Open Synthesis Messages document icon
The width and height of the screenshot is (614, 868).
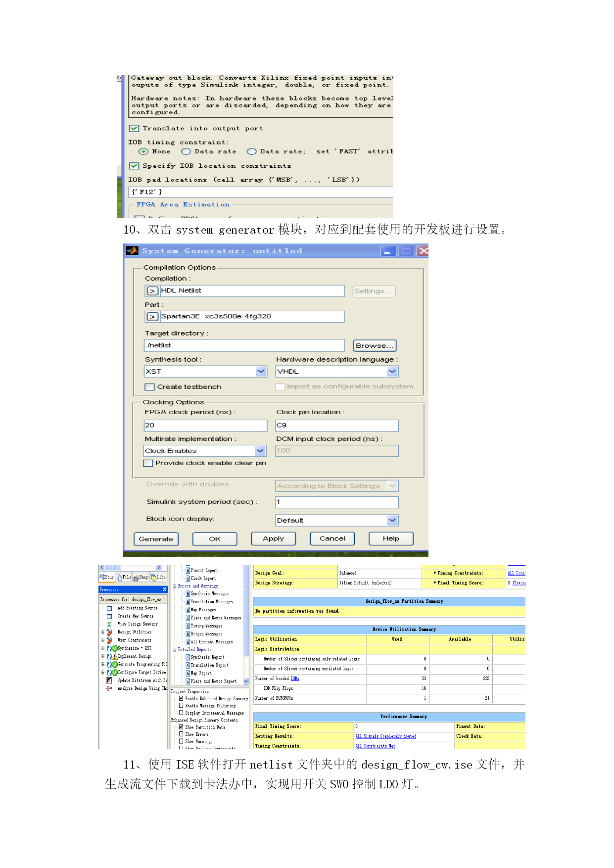(188, 594)
